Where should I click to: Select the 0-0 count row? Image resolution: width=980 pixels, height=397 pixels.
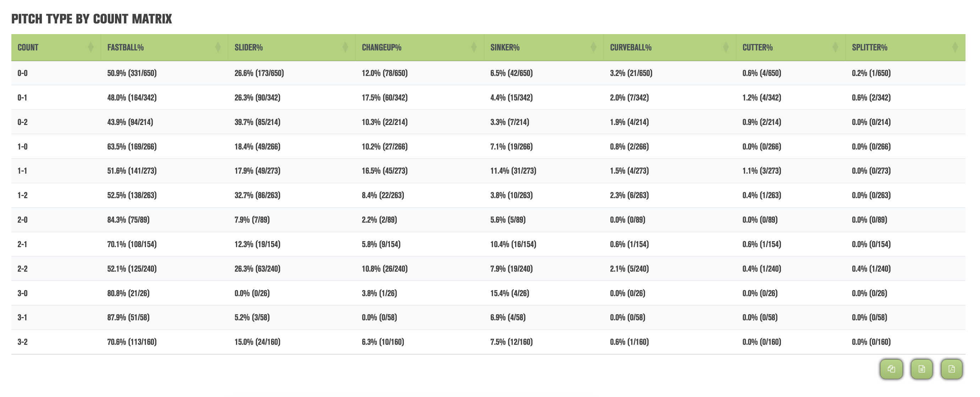pyautogui.click(x=488, y=73)
